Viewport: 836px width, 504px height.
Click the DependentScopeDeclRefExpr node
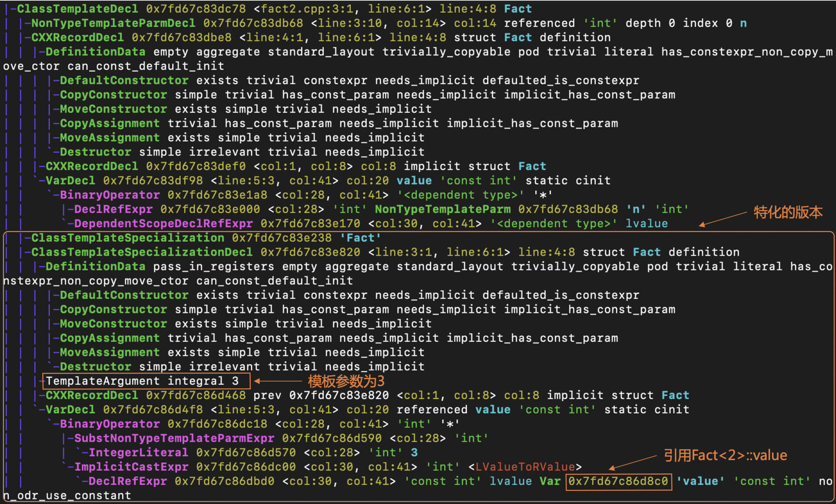(x=163, y=224)
